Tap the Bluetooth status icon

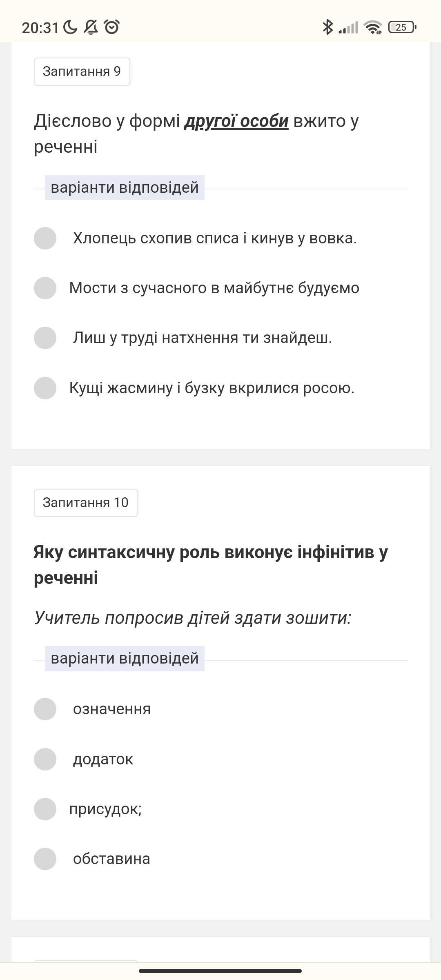(327, 27)
